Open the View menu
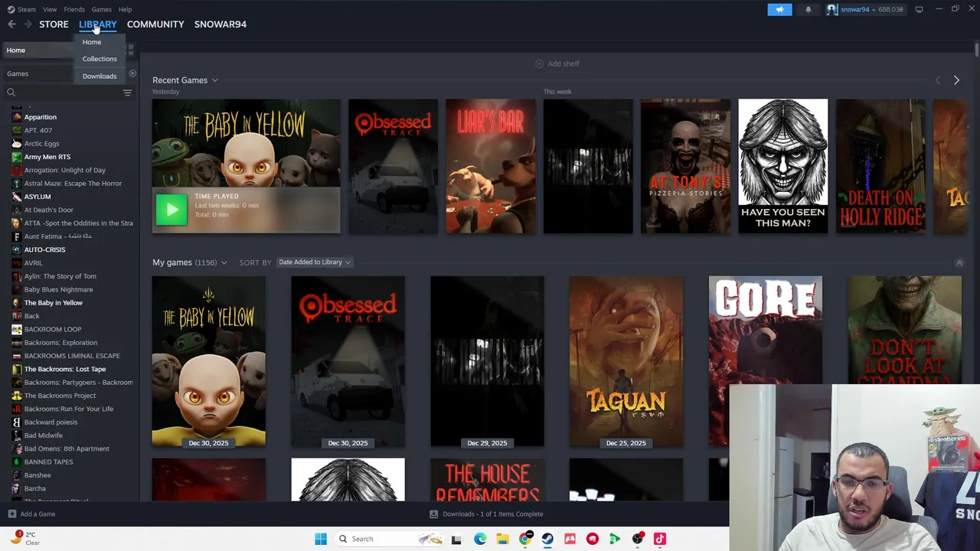This screenshot has width=980, height=551. [50, 9]
